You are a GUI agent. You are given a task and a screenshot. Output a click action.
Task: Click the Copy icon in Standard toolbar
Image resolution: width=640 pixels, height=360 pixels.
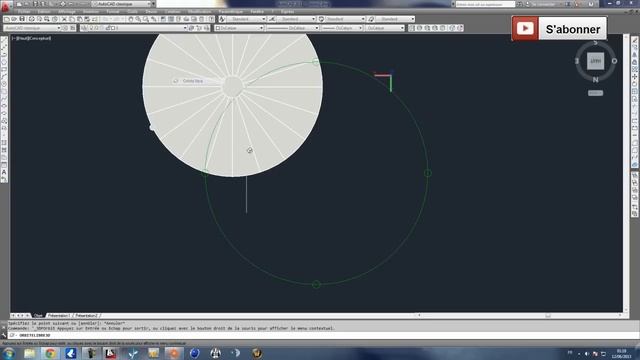pyautogui.click(x=72, y=19)
